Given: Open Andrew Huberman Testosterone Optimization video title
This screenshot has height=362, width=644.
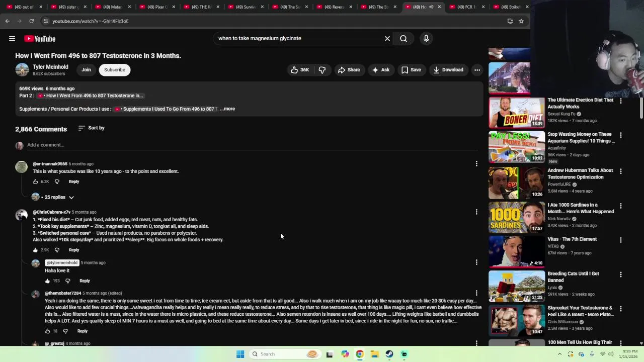Looking at the screenshot, I should (580, 173).
